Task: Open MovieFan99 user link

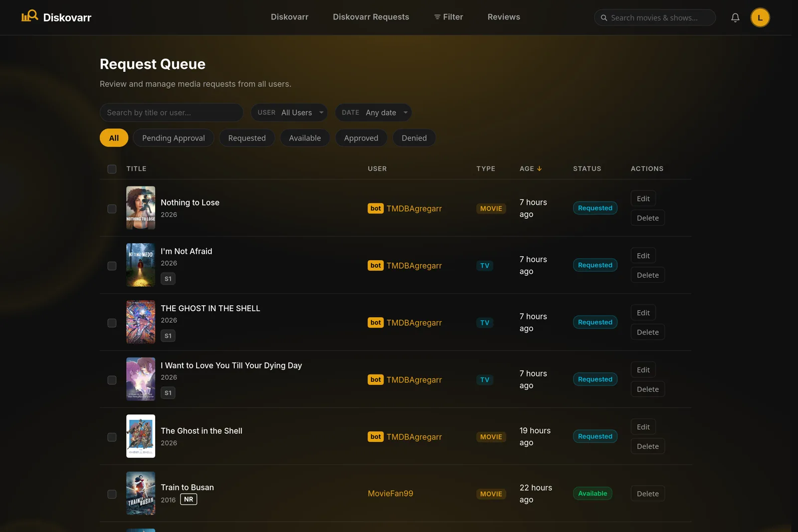Action: (x=391, y=494)
